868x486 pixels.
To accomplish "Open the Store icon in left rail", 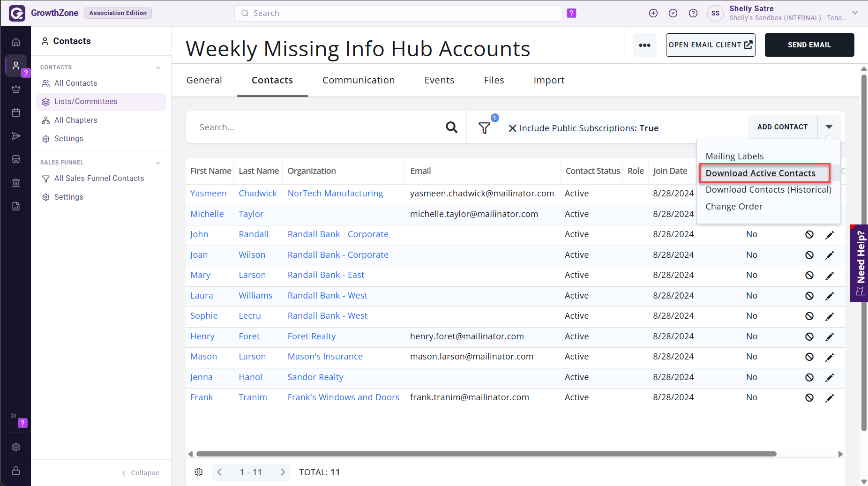I will click(x=16, y=159).
